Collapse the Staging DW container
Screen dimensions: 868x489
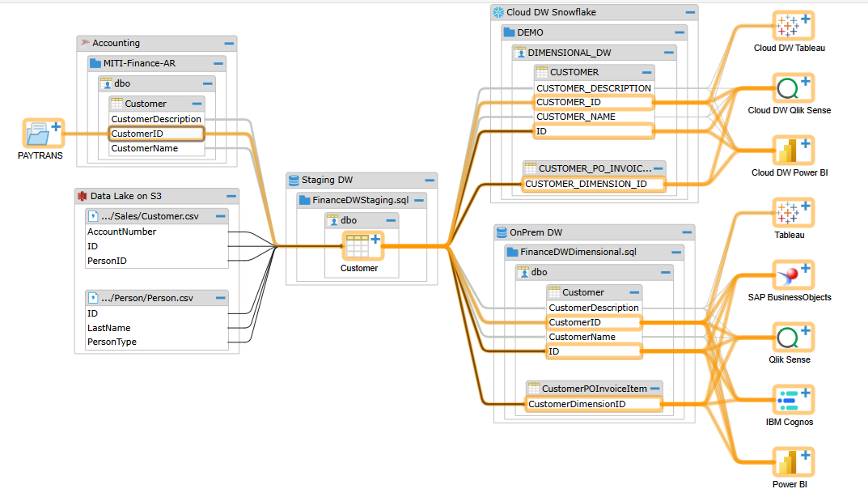(429, 181)
